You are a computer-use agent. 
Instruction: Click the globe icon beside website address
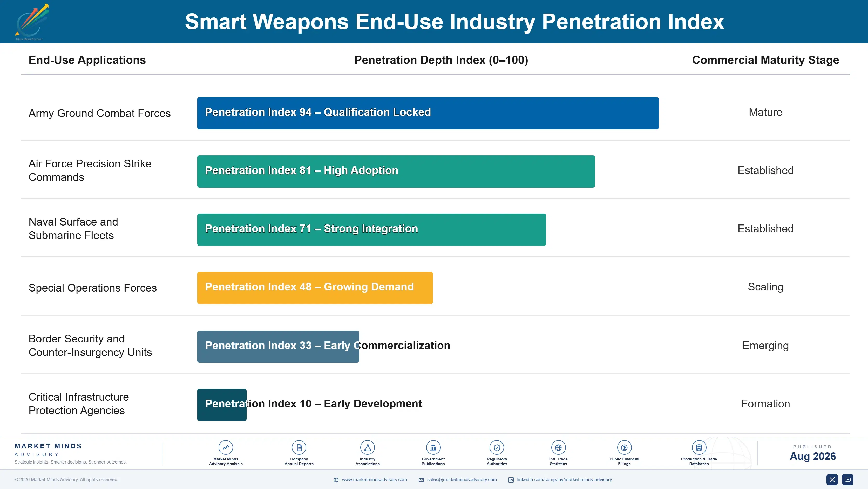336,480
